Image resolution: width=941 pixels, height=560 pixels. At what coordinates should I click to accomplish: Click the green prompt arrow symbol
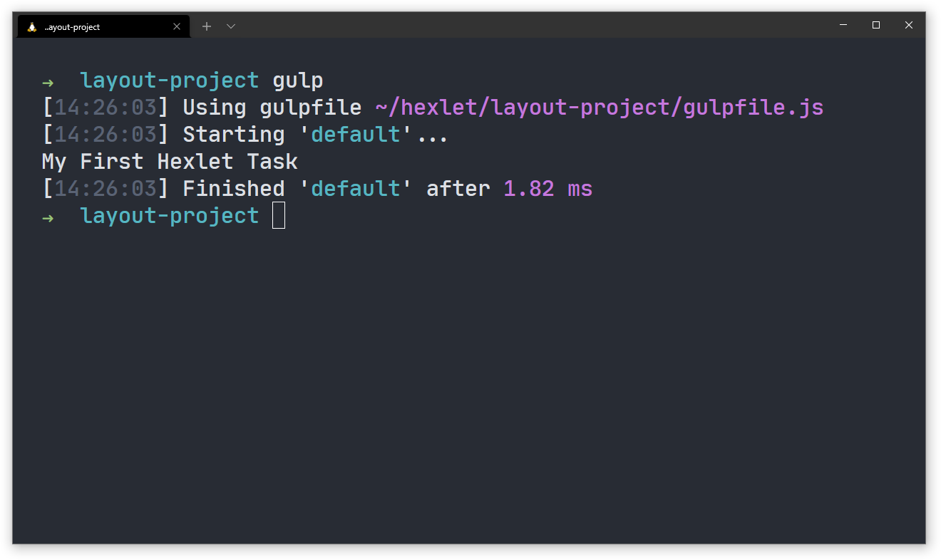point(47,82)
